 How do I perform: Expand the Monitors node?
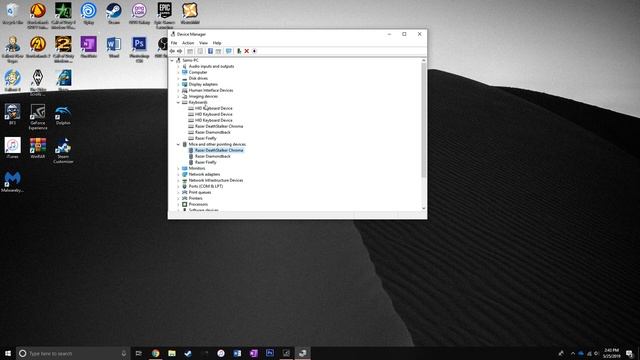[x=178, y=168]
